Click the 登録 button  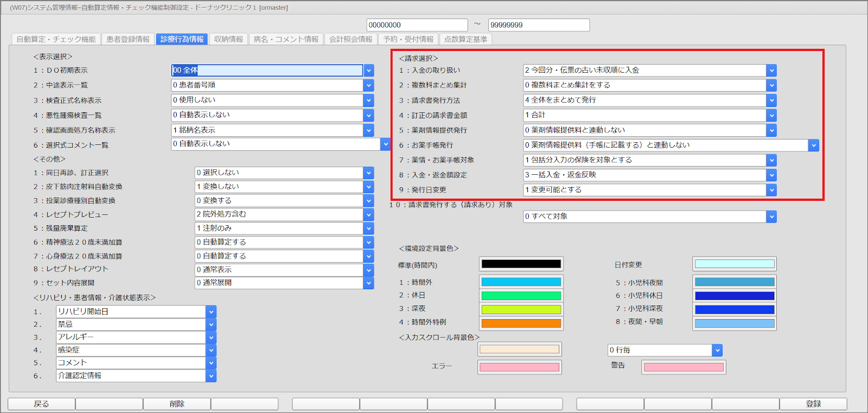[x=813, y=404]
